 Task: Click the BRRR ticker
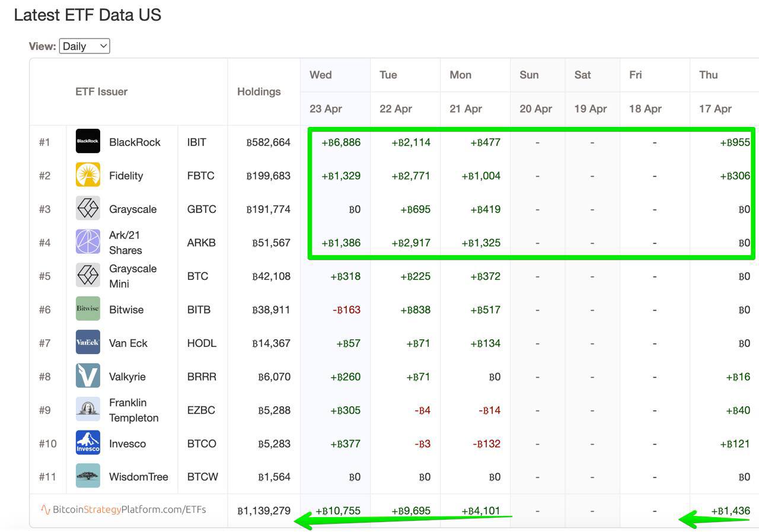coord(202,377)
